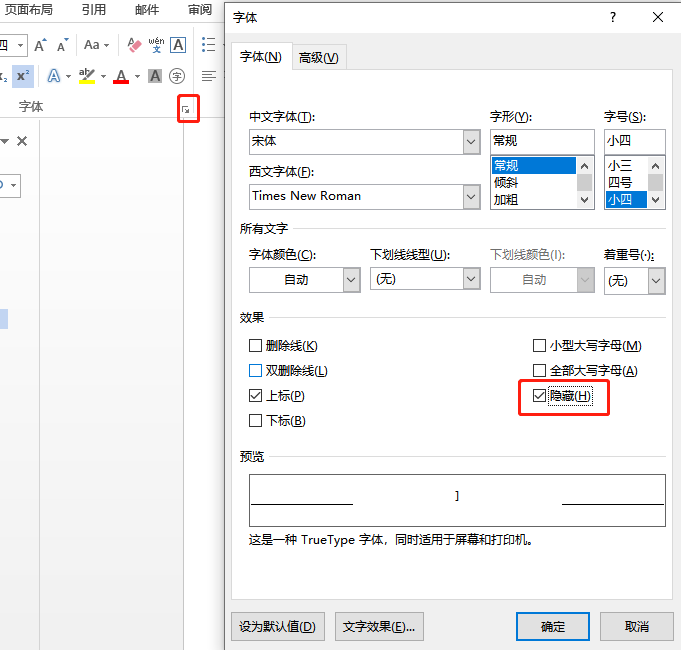Click the help question mark in dialog
This screenshot has height=650, width=681.
tap(613, 17)
